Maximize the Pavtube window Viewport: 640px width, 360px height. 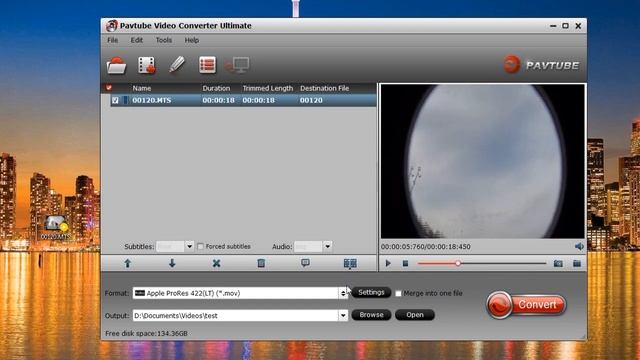[565, 26]
